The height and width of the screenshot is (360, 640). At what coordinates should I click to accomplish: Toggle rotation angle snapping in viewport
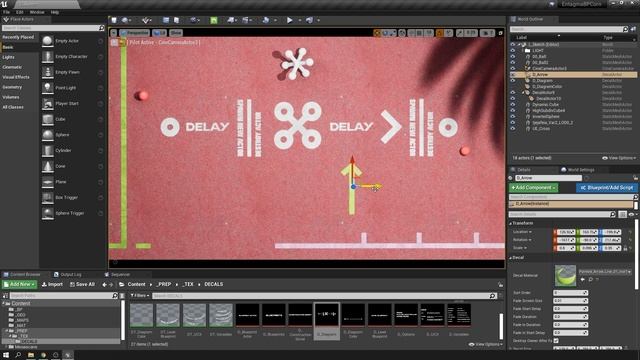tap(440, 33)
